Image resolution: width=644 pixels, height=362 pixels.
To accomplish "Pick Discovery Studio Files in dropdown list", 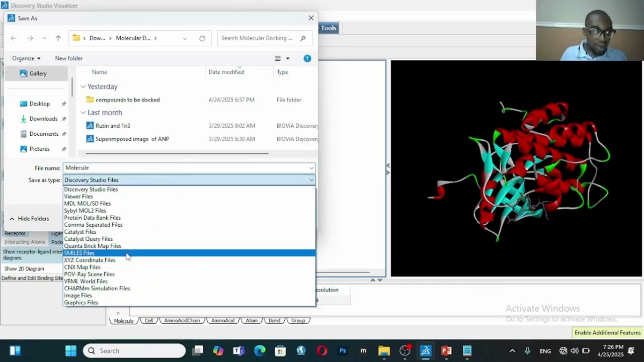I will pos(189,190).
